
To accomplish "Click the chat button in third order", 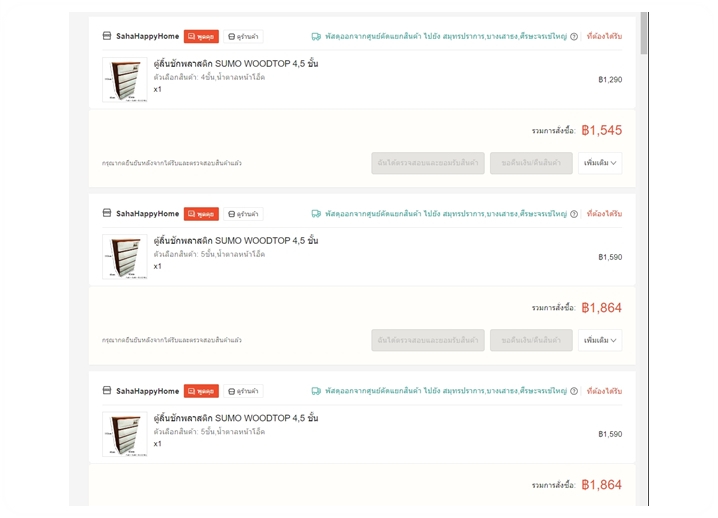I will [x=201, y=391].
